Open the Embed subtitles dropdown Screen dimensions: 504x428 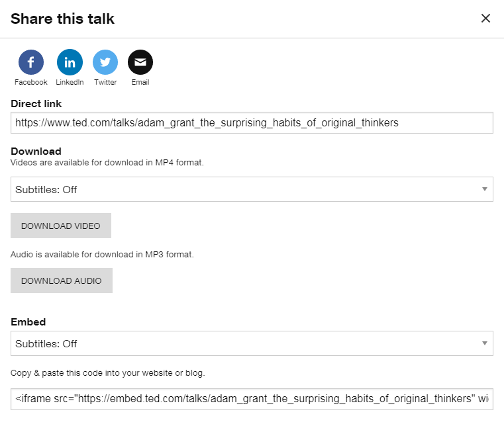pyautogui.click(x=252, y=343)
